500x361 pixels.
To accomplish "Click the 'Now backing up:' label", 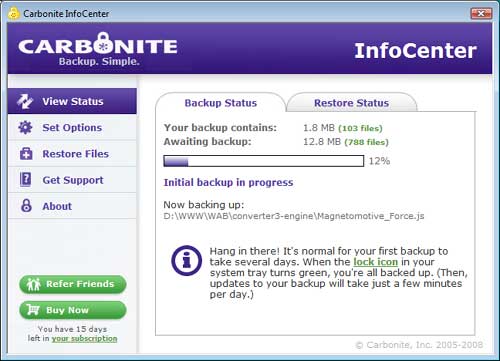I will pyautogui.click(x=204, y=204).
